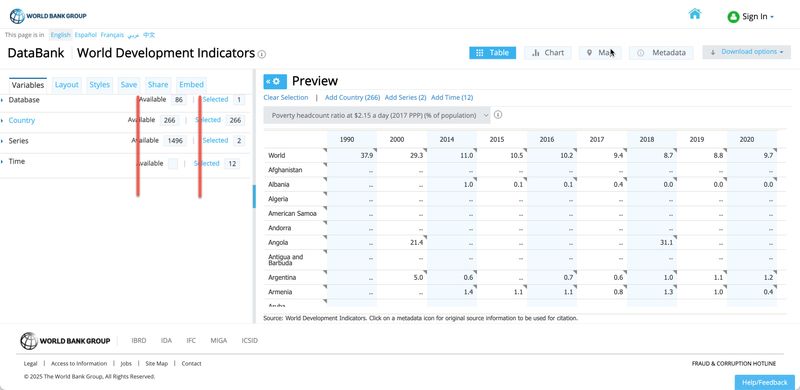Click Add Time (12) link
The height and width of the screenshot is (390, 800).
point(452,98)
